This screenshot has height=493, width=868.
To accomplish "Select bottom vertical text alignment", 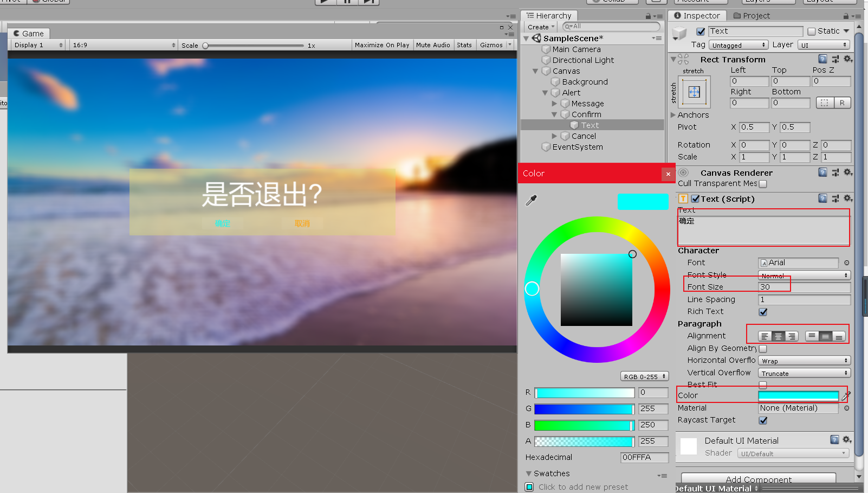I will click(x=840, y=336).
